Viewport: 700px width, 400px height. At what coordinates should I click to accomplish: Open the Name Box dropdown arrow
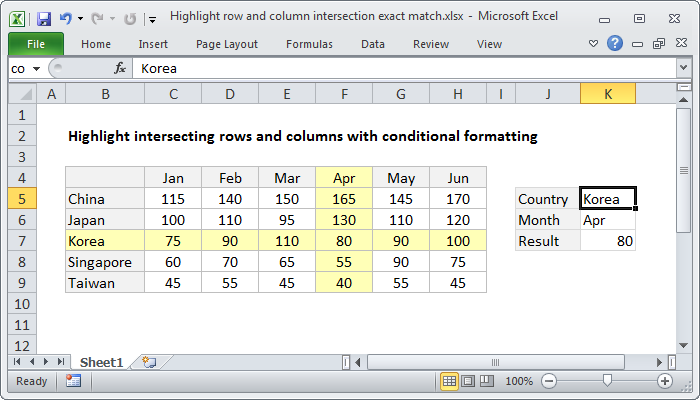(37, 69)
